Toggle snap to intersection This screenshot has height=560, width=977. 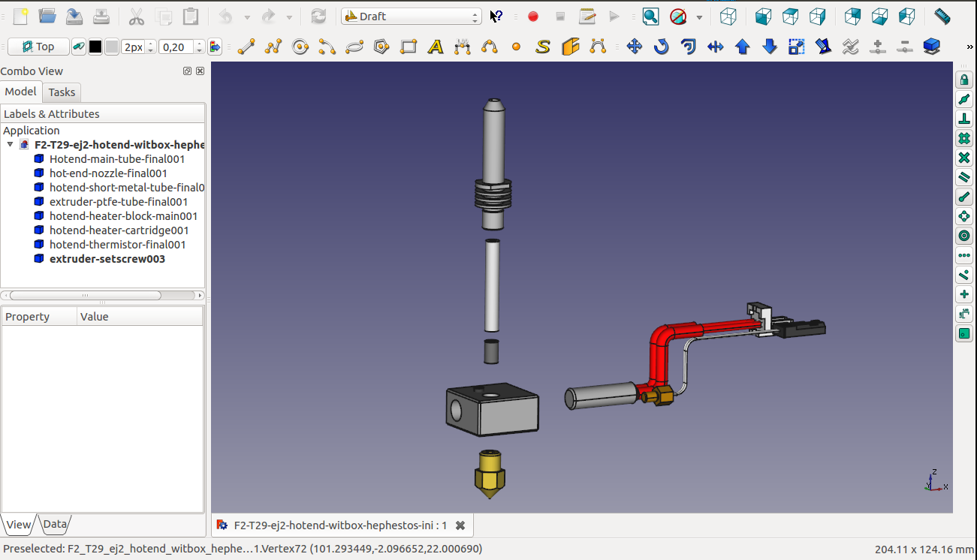964,158
